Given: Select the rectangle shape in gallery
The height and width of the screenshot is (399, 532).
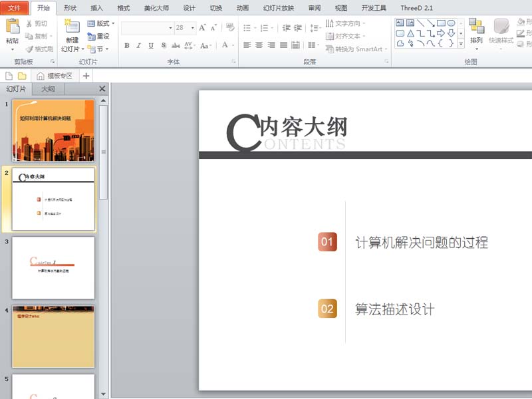Looking at the screenshot, I should [441, 23].
